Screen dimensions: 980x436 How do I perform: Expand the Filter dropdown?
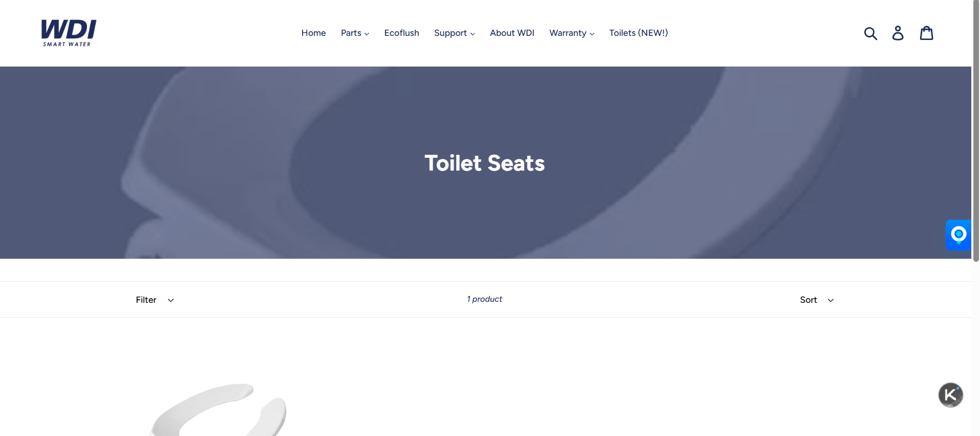pyautogui.click(x=155, y=300)
